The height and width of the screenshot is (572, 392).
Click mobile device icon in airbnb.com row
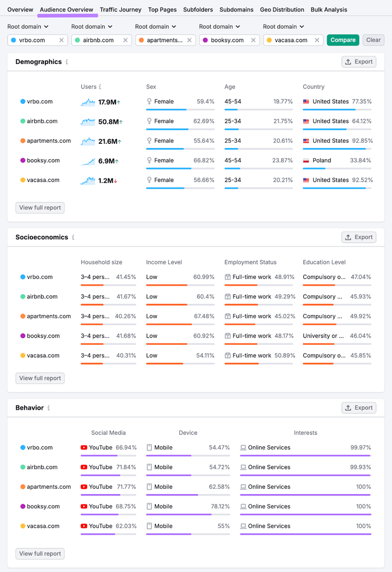tap(149, 467)
